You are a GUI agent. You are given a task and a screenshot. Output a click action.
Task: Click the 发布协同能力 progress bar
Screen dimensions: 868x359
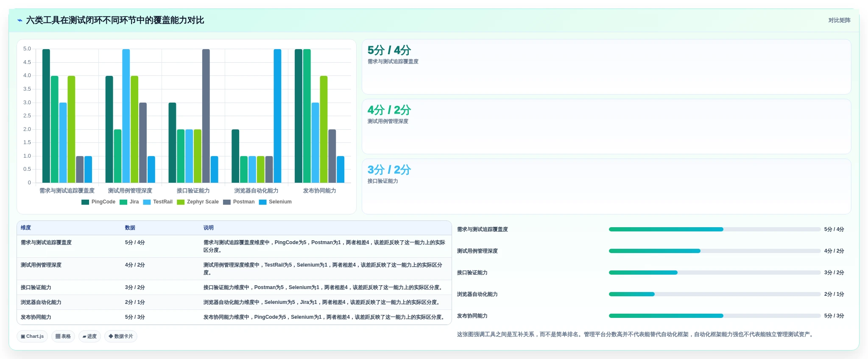714,316
